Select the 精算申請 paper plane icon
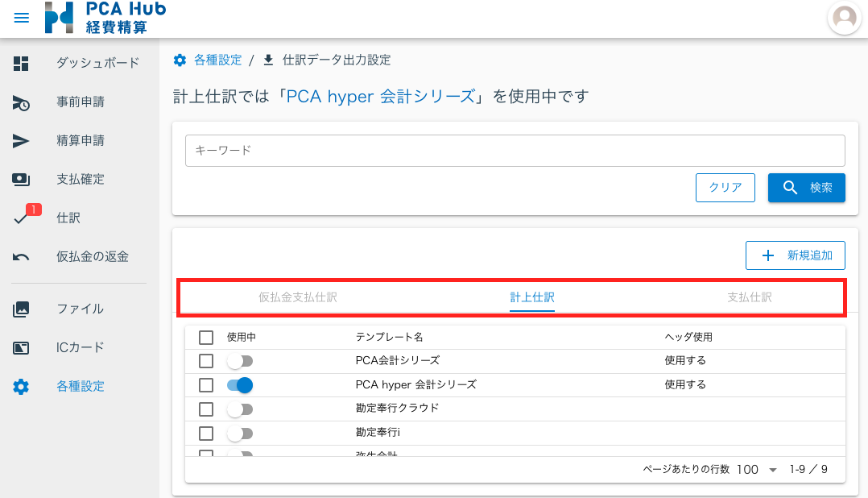868x498 pixels. click(22, 141)
